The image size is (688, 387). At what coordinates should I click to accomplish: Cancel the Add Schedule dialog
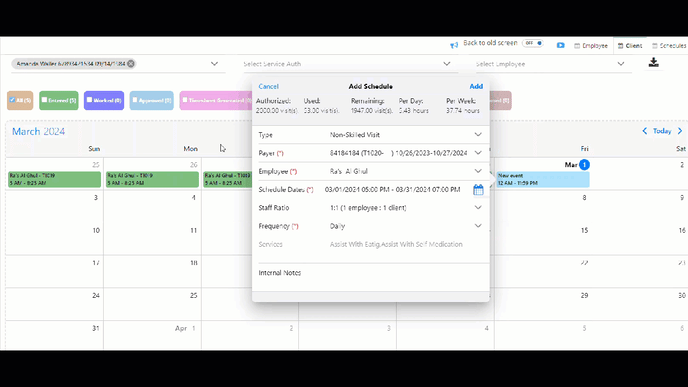pos(269,86)
